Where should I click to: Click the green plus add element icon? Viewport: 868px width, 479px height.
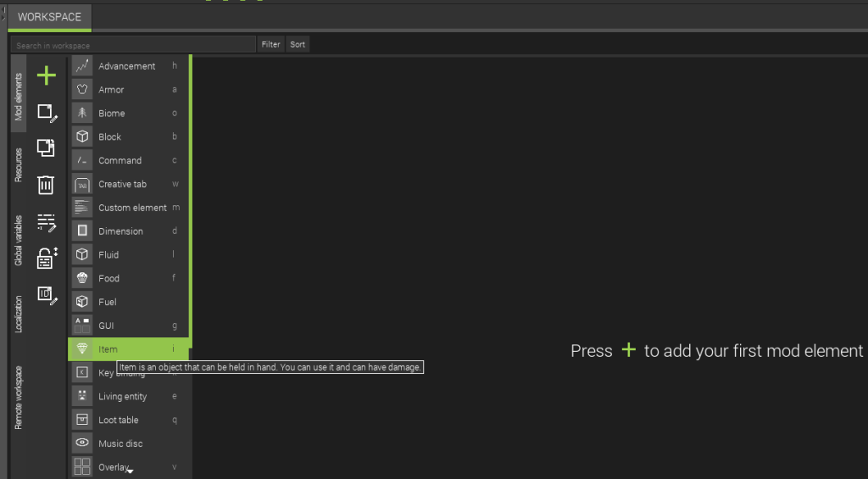point(47,76)
